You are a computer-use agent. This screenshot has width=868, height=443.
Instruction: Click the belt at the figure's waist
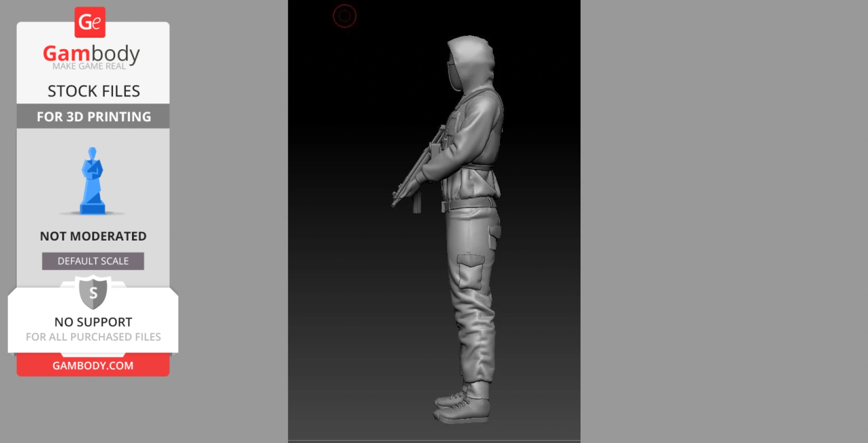tap(469, 205)
